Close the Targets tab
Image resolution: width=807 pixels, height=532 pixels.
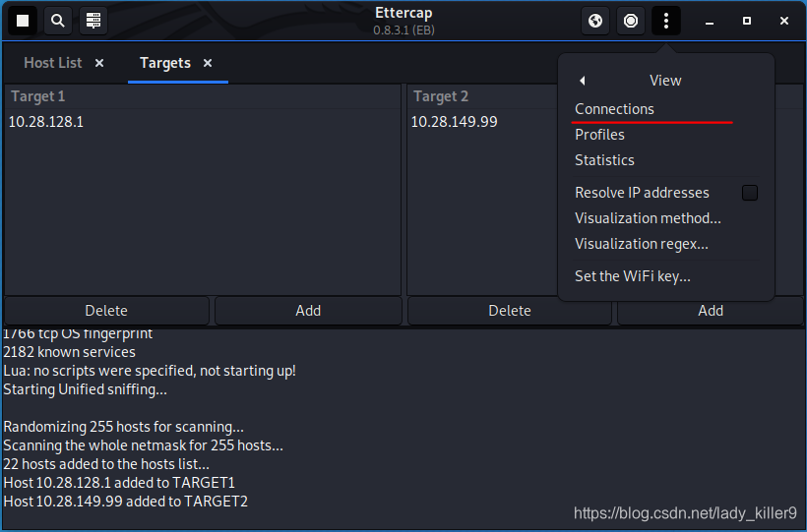click(x=208, y=63)
